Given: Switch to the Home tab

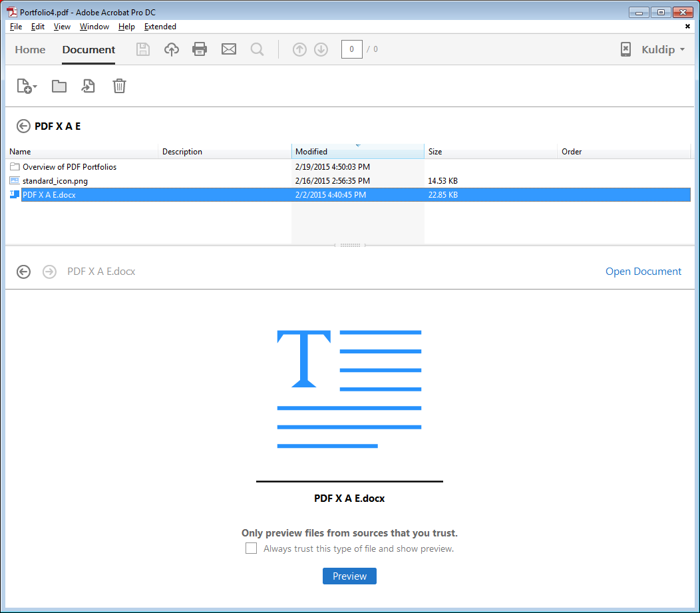Looking at the screenshot, I should pyautogui.click(x=30, y=49).
